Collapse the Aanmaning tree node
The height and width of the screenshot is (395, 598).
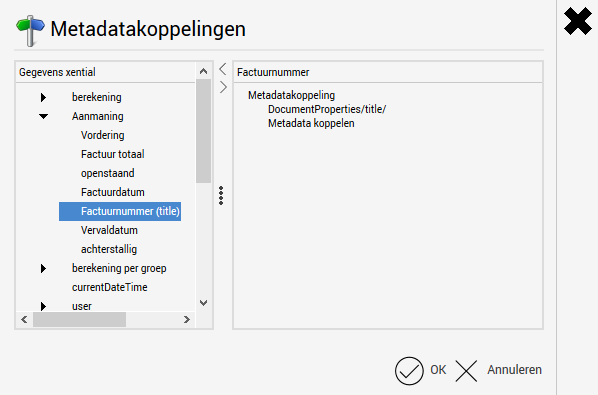(x=43, y=116)
